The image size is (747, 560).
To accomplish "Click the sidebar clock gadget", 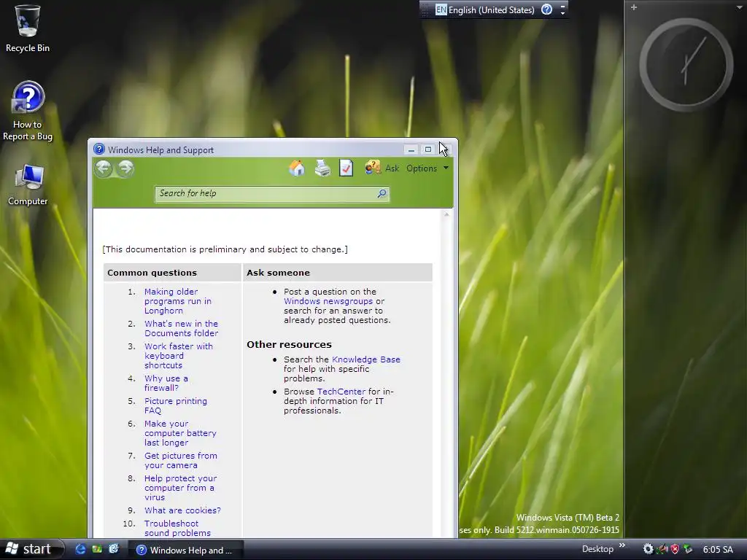I will 686,65.
